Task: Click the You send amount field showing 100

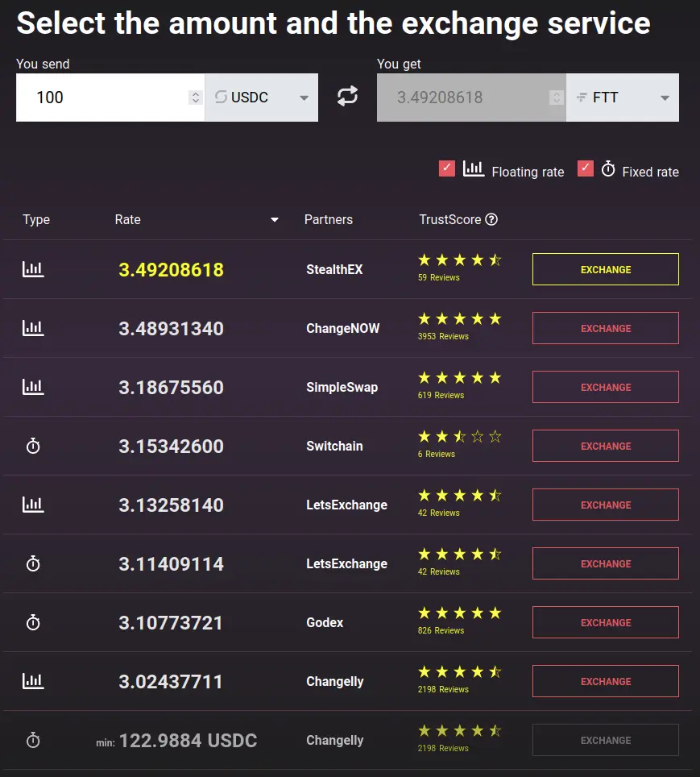Action: (110, 98)
